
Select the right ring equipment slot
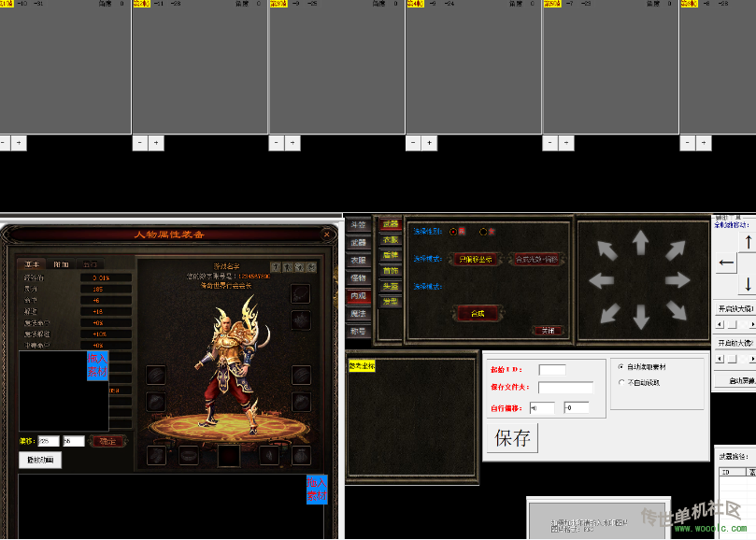click(301, 401)
